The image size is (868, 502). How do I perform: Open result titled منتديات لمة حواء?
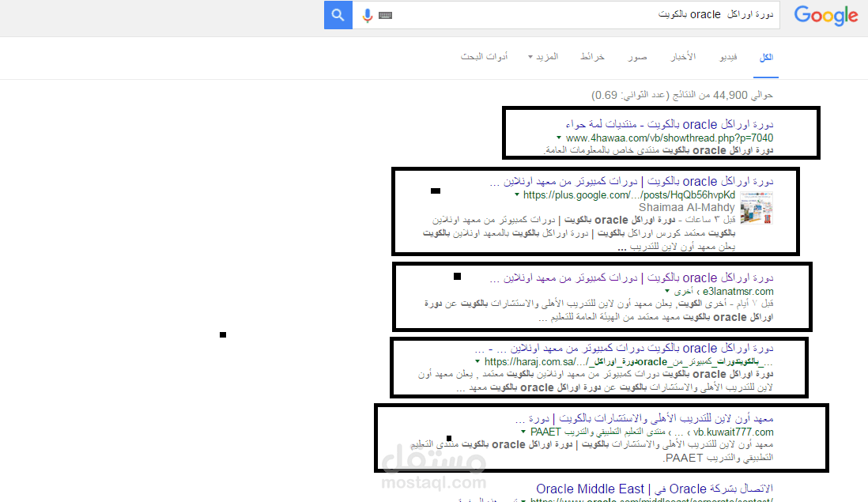click(x=670, y=124)
